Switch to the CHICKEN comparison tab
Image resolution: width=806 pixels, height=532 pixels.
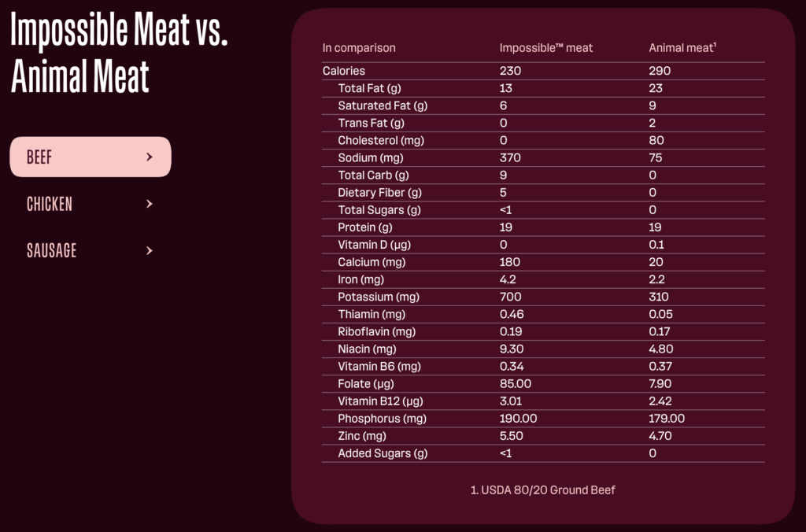pyautogui.click(x=50, y=205)
